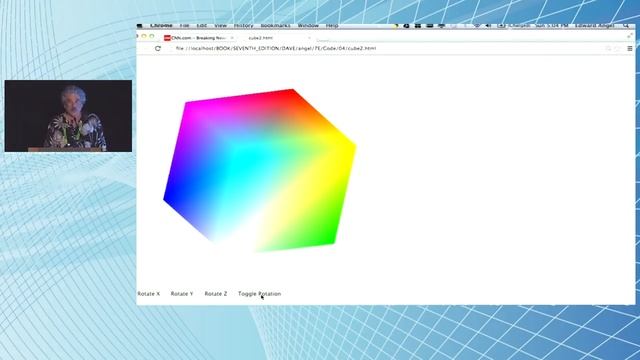
Task: Click the Rotate Y button
Action: coord(182,293)
